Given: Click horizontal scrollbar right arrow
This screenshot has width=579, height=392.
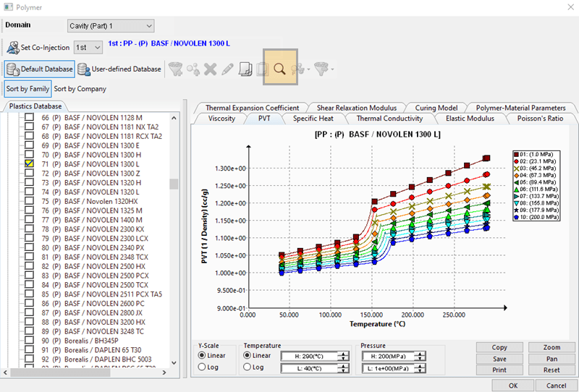Looking at the screenshot, I should (165, 372).
